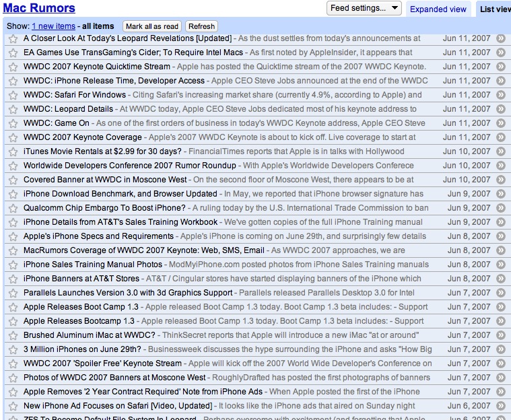Open original arrow for 'iPhone Banners at AT&T Stores'

coord(501,279)
